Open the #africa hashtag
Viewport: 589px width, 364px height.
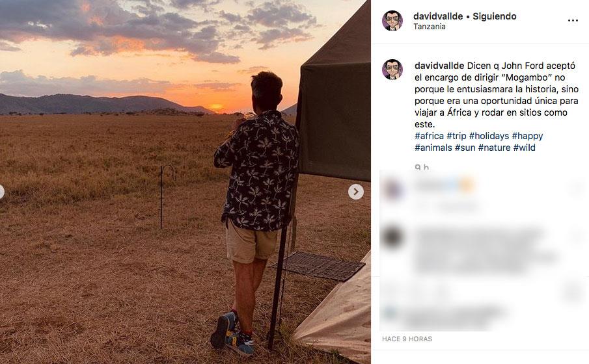tap(429, 136)
